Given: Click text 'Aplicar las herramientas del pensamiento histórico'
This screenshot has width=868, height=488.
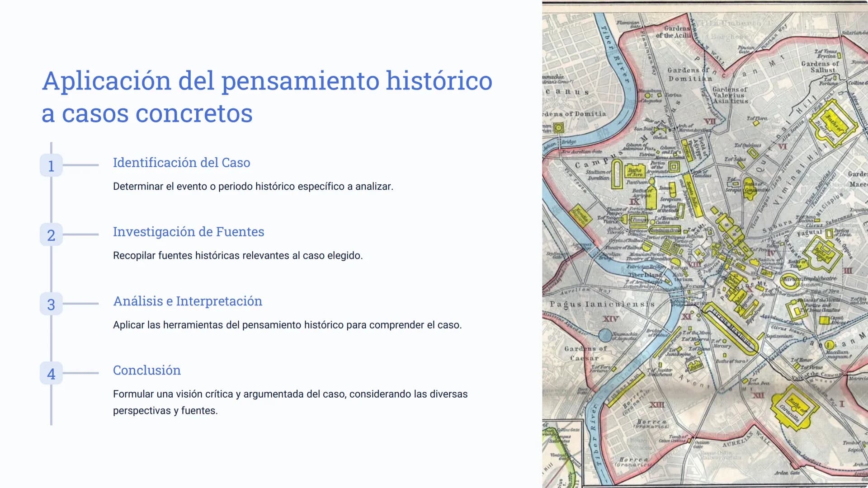Looking at the screenshot, I should tap(228, 325).
